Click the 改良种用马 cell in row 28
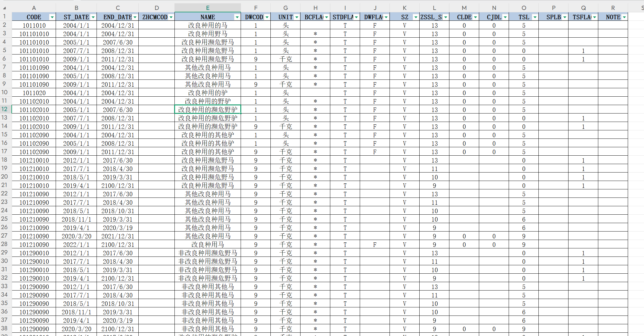Screen dimensions: 644x336 [x=208, y=244]
